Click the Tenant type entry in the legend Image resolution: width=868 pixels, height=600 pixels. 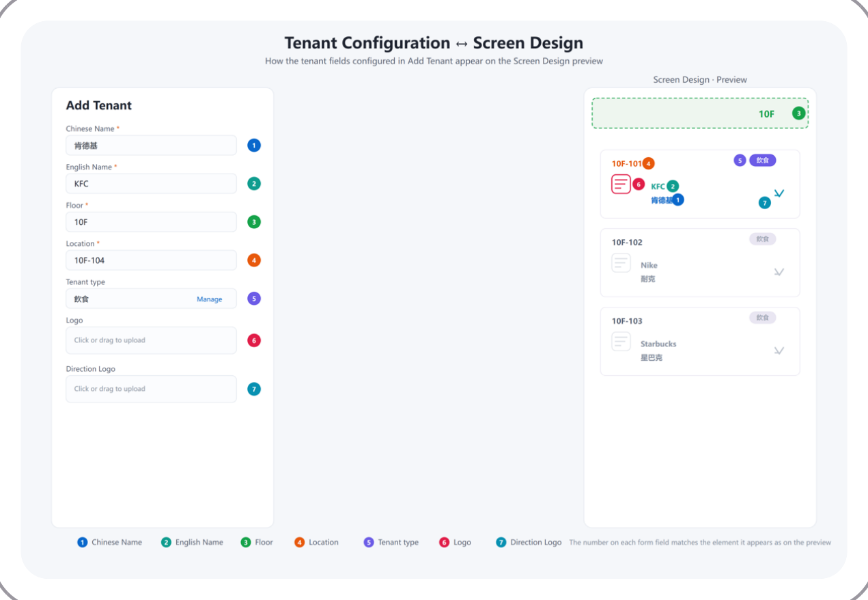(x=391, y=543)
